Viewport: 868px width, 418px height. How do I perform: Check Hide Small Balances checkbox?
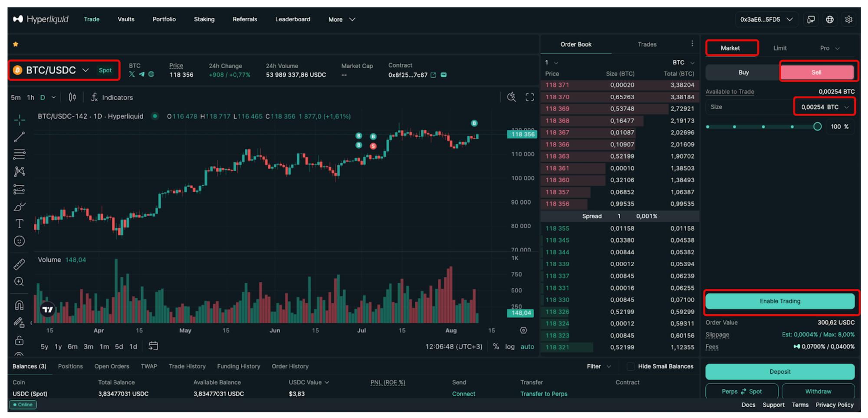click(631, 366)
